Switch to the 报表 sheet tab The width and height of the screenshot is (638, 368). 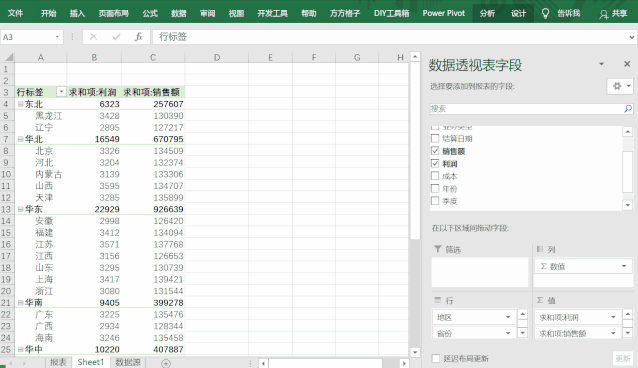58,362
